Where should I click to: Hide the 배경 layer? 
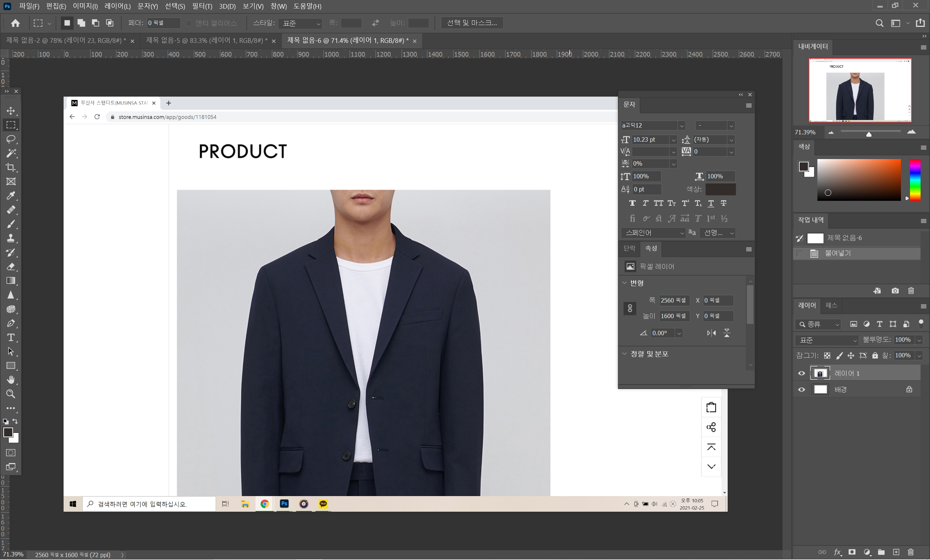802,389
